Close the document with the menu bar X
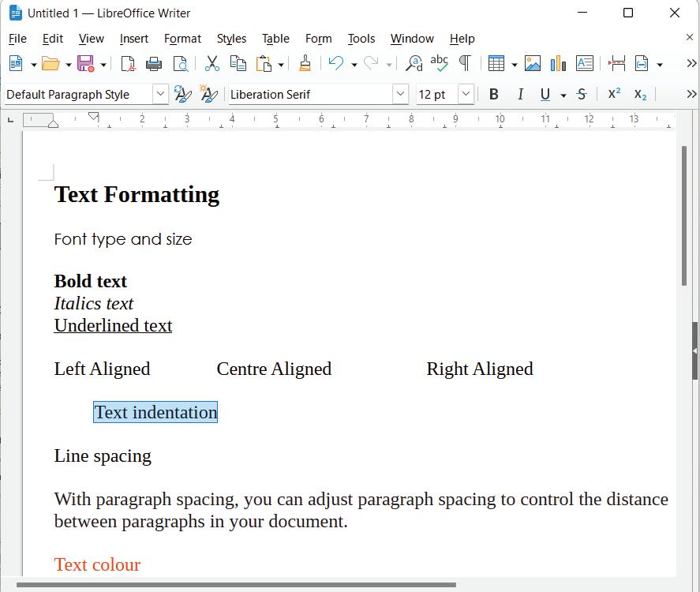The image size is (700, 592). coord(689,37)
